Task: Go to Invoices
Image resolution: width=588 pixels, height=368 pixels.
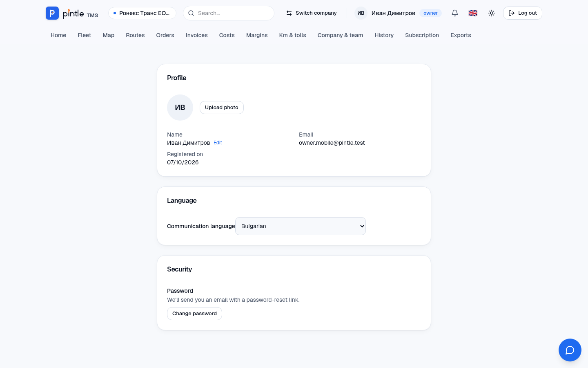Action: [196, 35]
